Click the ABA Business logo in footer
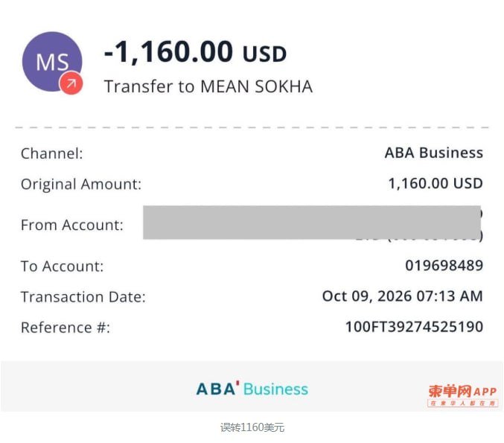This screenshot has width=504, height=443. pos(252,389)
